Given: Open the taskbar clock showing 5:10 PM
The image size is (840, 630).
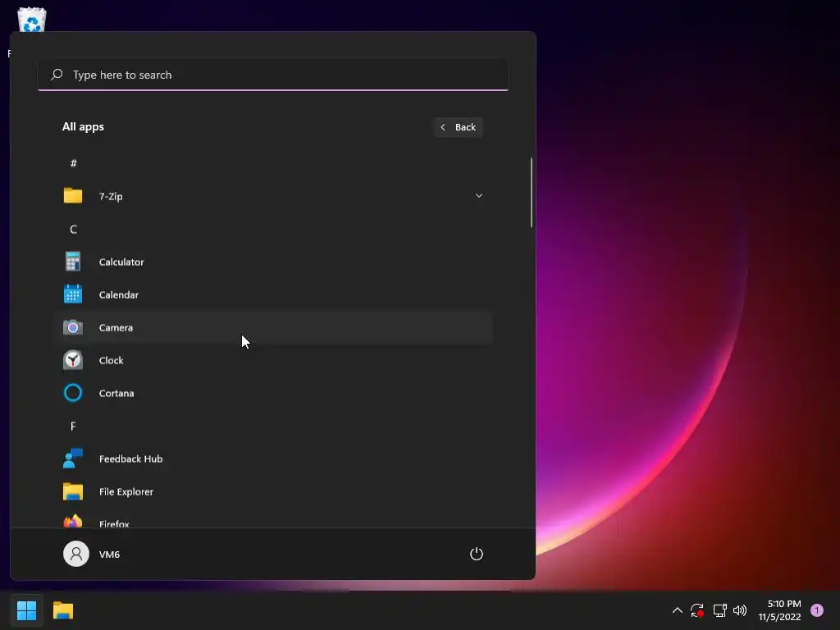Looking at the screenshot, I should 779,610.
